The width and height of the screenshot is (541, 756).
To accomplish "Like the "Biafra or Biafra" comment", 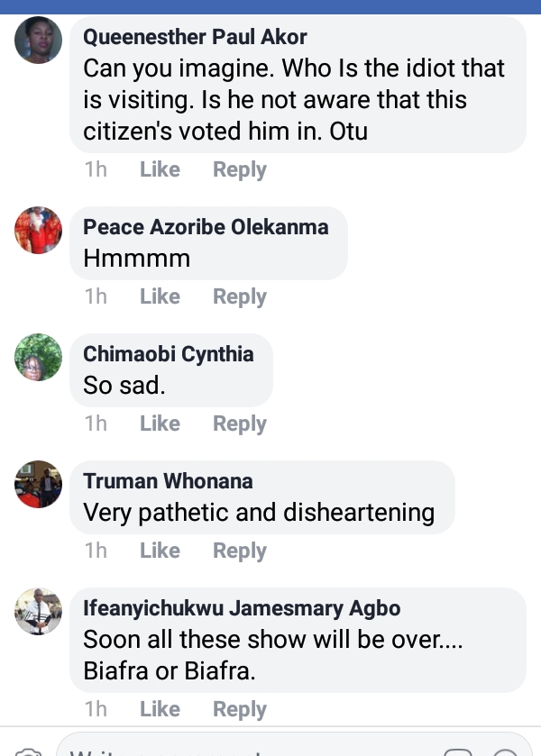I will pyautogui.click(x=160, y=709).
